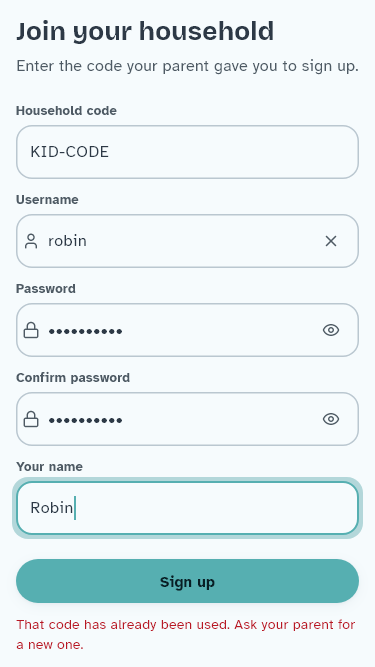This screenshot has height=667, width=375.
Task: Click into the Username field with robin
Action: tap(188, 241)
